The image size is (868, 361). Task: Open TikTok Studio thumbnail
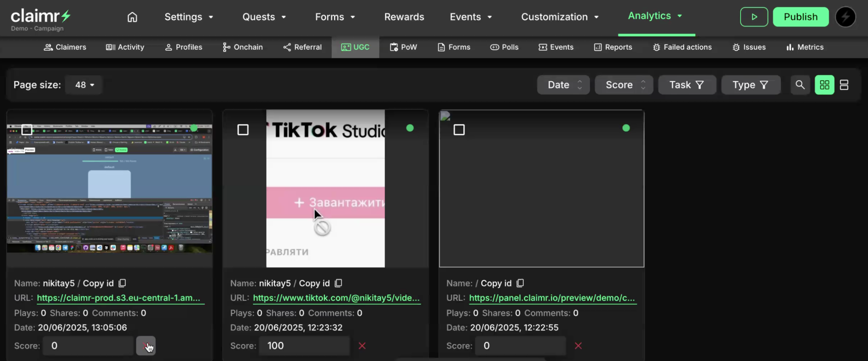click(325, 188)
